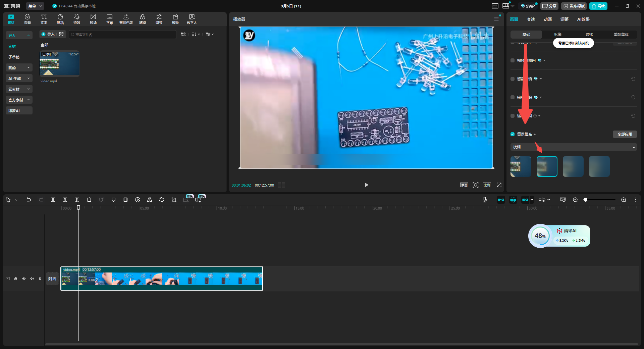Expand the 我的 sidebar section

tap(19, 68)
